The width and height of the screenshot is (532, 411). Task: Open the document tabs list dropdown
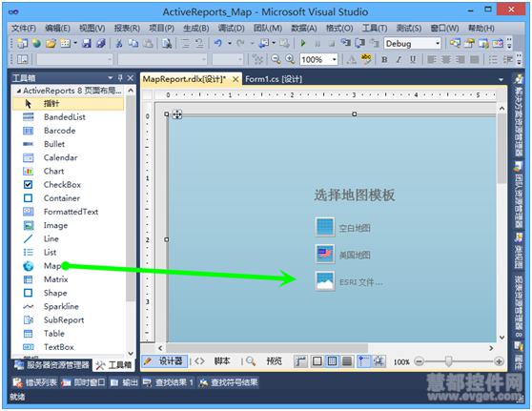(501, 80)
